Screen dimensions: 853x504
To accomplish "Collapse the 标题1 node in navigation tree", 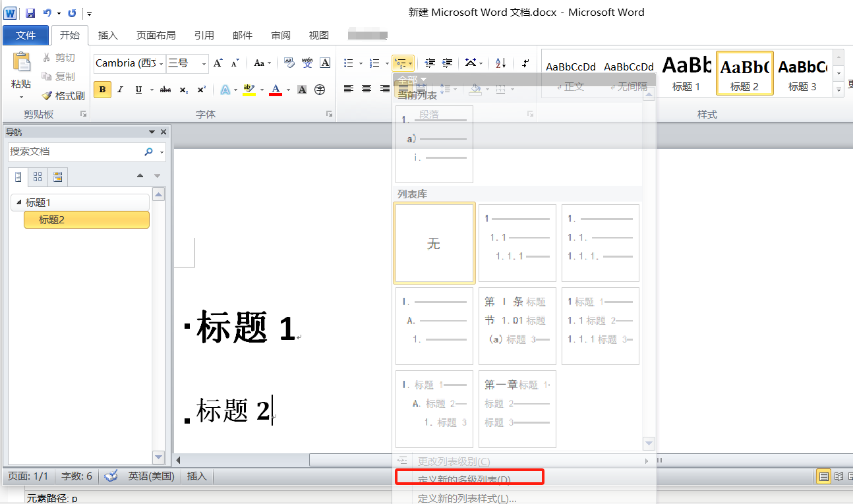I will tap(18, 202).
